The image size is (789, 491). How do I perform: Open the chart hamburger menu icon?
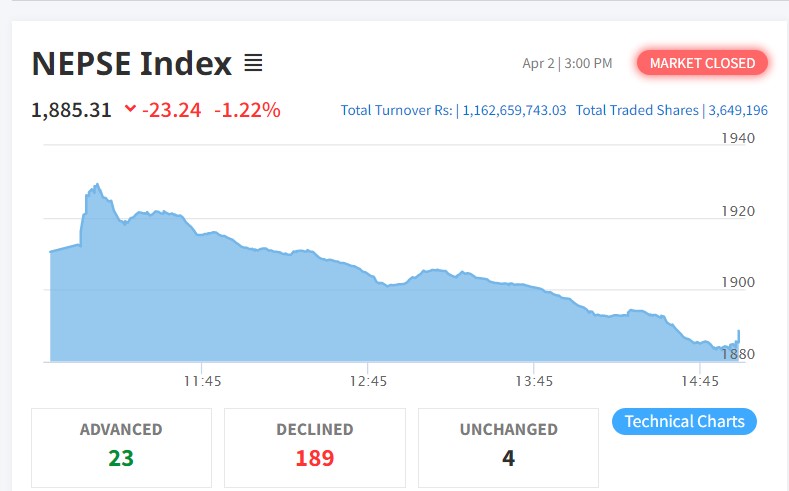point(253,64)
